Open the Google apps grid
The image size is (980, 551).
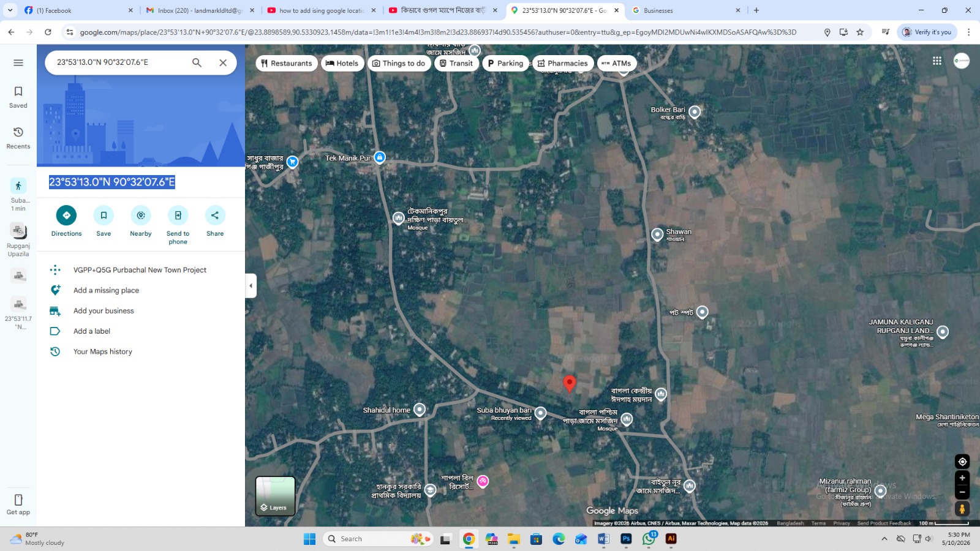pos(937,61)
